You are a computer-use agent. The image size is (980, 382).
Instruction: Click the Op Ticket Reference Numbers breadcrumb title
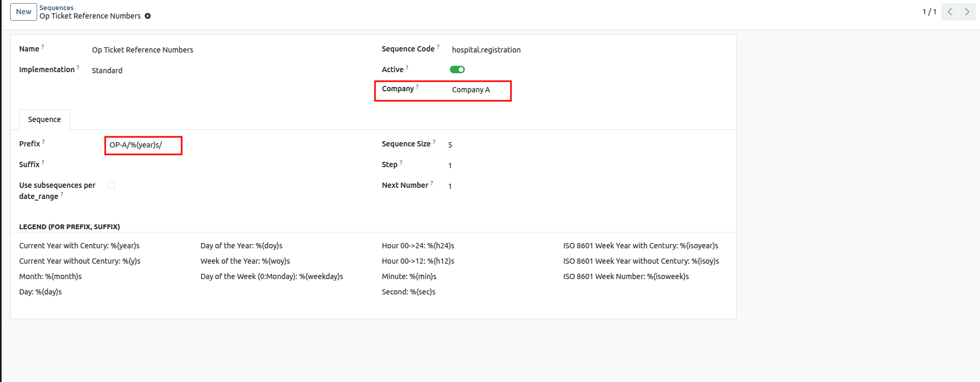[x=90, y=16]
